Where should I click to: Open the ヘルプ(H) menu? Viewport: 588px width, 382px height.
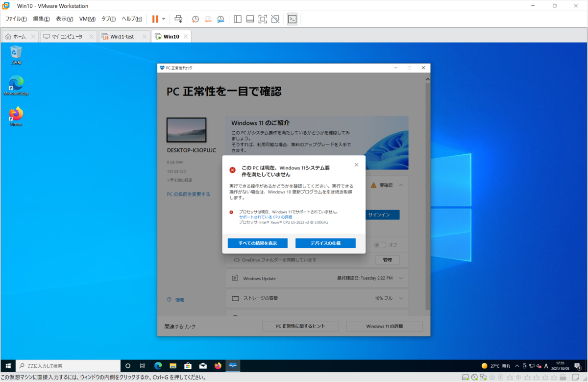point(132,19)
